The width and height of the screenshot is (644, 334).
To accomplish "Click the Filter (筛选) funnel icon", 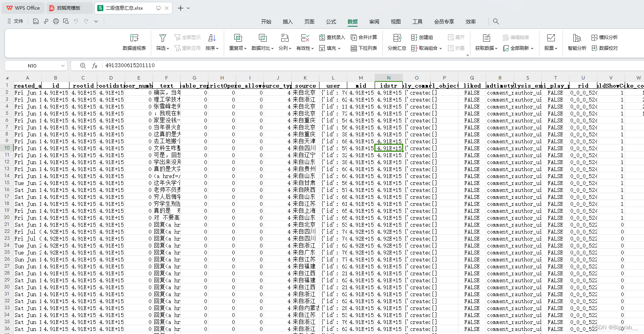I will coord(163,38).
